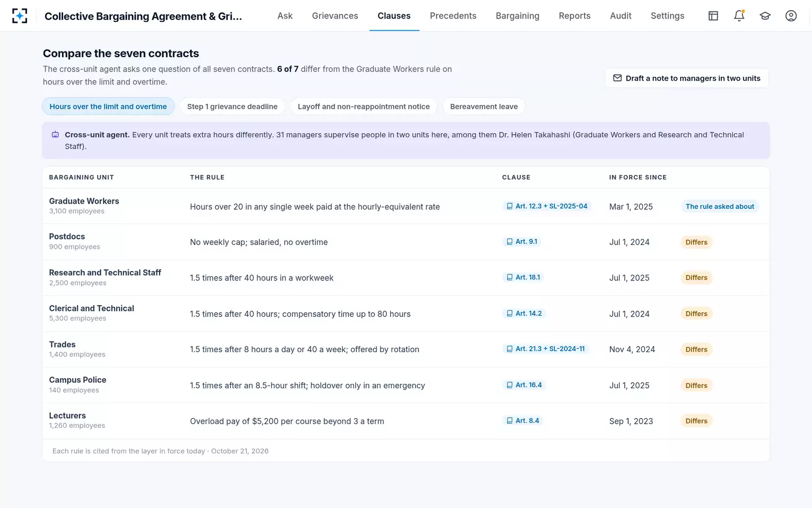Screen dimensions: 812x508
Task: Click the Bargaining Unit column header
Action: click(81, 177)
